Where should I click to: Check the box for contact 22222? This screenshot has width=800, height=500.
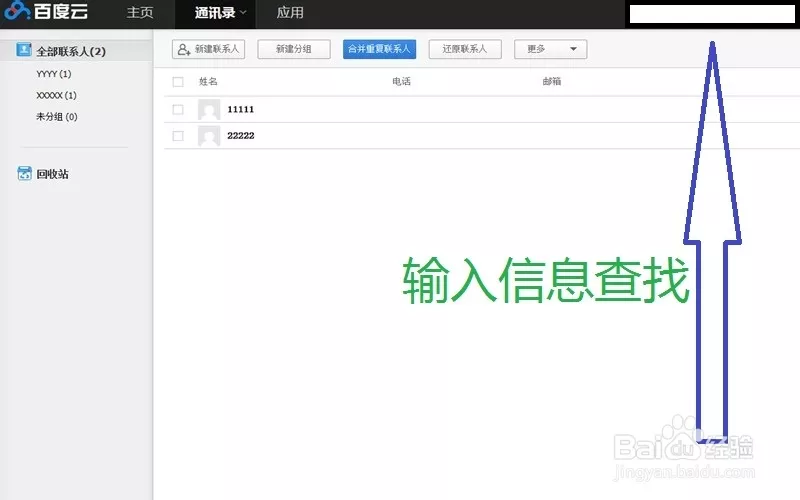pyautogui.click(x=178, y=136)
